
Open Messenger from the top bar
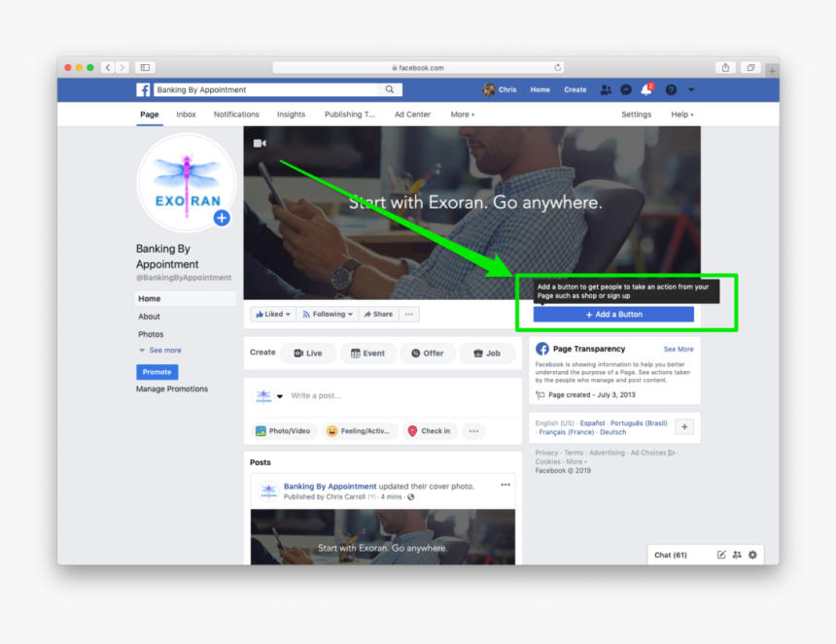[625, 88]
